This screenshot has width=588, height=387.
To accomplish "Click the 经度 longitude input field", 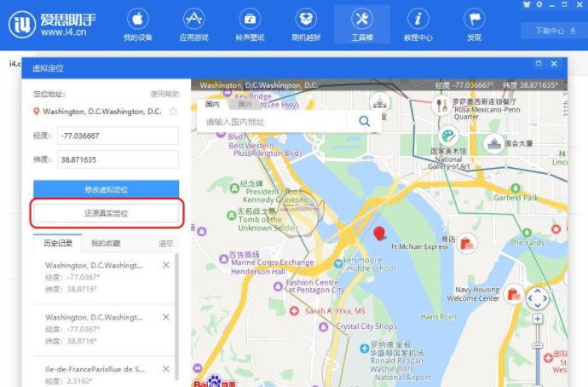I will point(118,136).
